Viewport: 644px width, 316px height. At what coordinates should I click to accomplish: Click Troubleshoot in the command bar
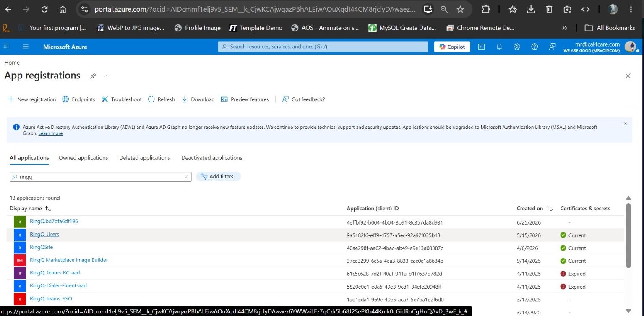(x=122, y=99)
